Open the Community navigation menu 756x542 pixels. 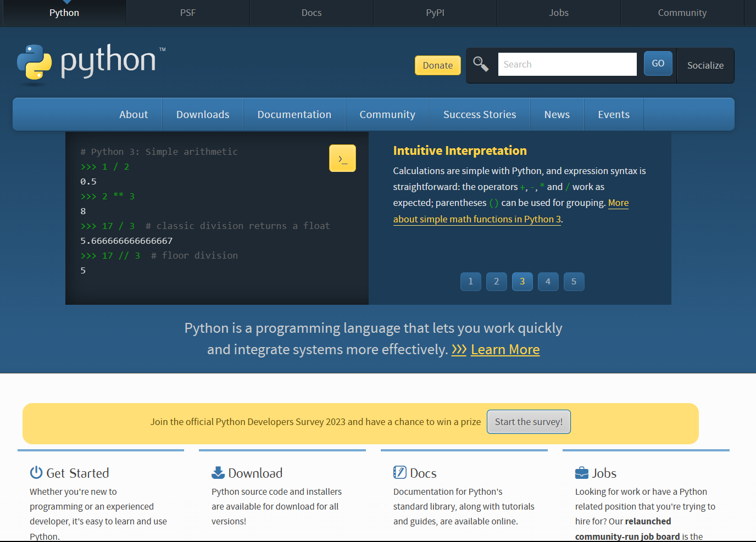click(387, 114)
